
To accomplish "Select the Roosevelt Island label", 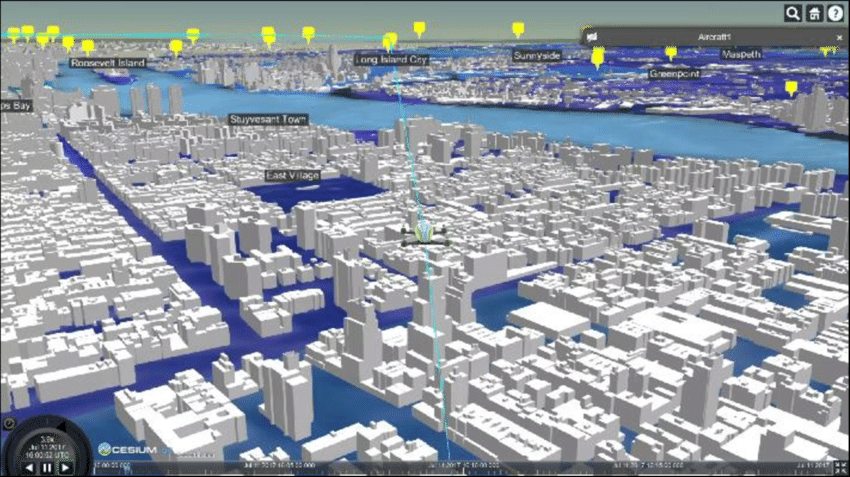I will [x=108, y=62].
